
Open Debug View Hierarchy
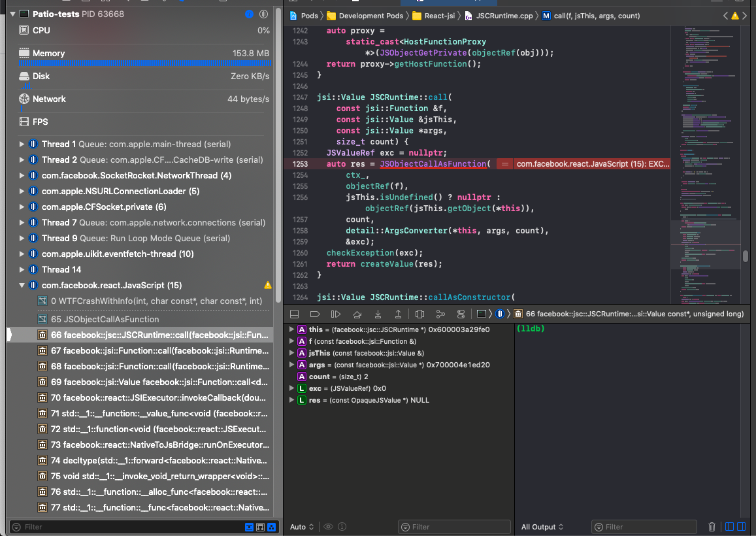[x=419, y=314]
